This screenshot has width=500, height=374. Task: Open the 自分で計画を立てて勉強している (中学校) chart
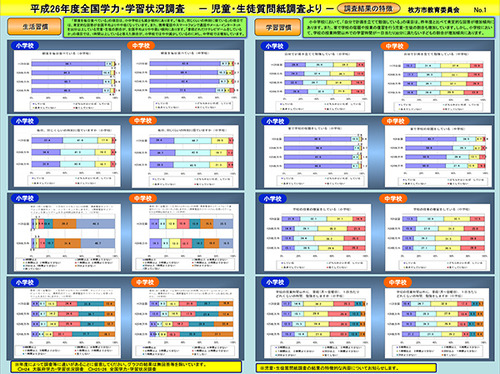437,82
